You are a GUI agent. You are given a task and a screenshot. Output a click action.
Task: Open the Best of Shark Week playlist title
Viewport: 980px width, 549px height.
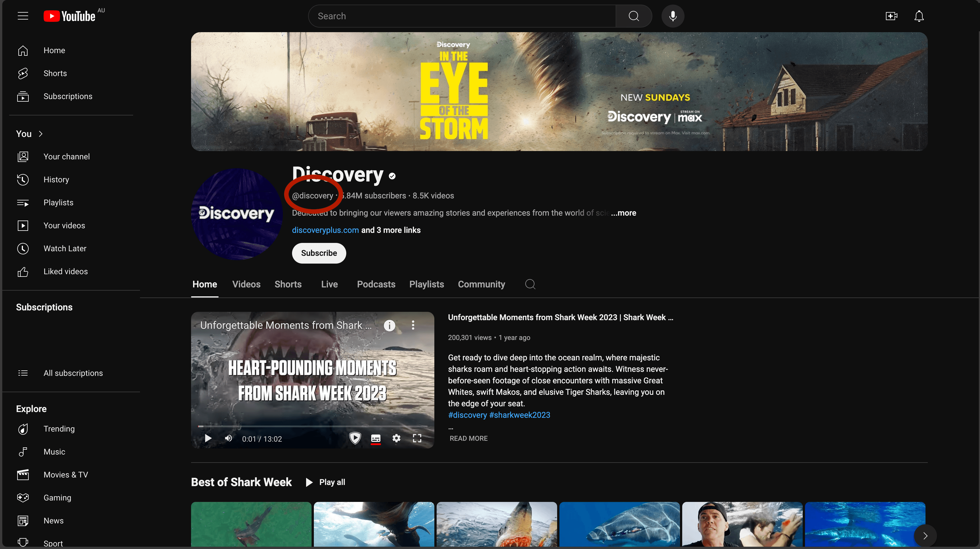click(x=241, y=482)
